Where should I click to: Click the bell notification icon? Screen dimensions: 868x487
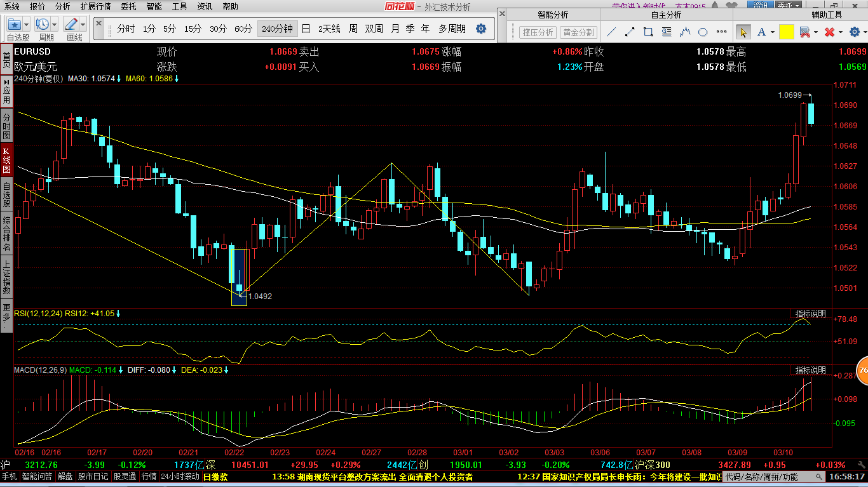[x=715, y=5]
